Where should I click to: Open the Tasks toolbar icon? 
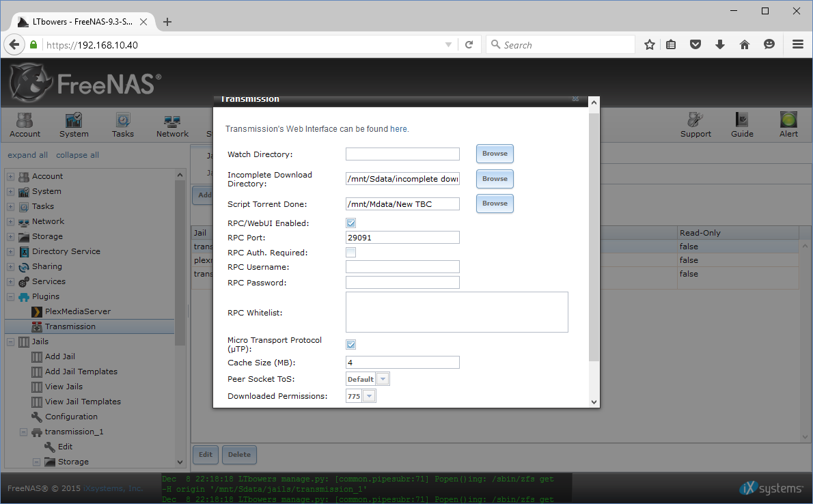coord(123,125)
